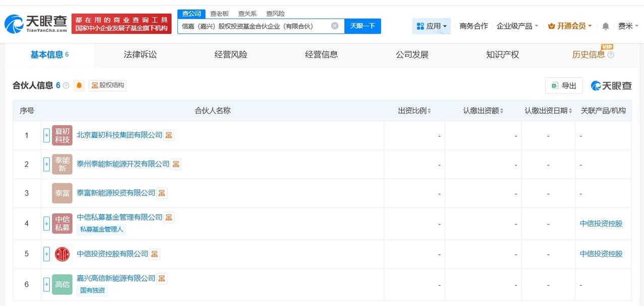Select the 公司发展 tab
The width and height of the screenshot is (644, 306).
pyautogui.click(x=412, y=54)
